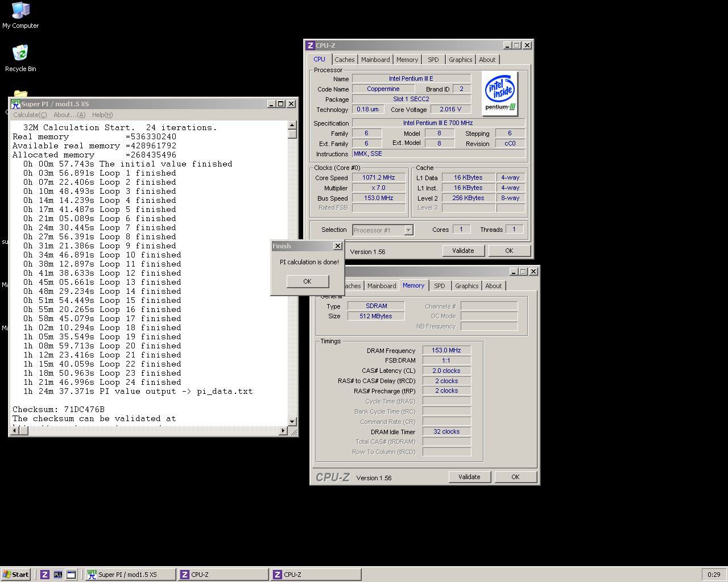This screenshot has width=728, height=582.
Task: Click Super PI vertical scrollbar up arrow
Action: 292,125
